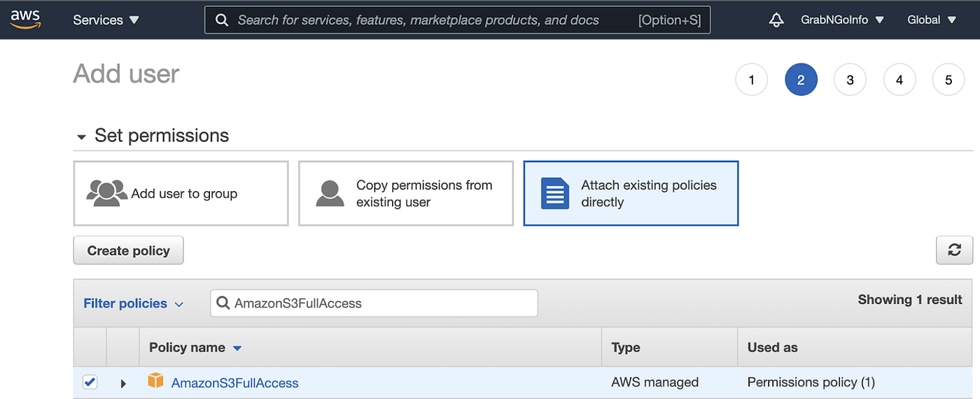
Task: Click the Attach existing policies document icon
Action: click(555, 193)
